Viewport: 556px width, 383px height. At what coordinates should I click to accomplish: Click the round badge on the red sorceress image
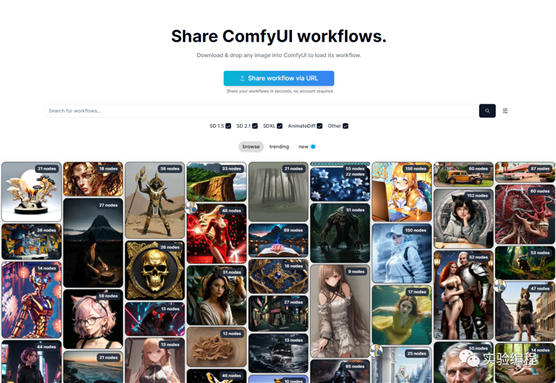(191, 208)
